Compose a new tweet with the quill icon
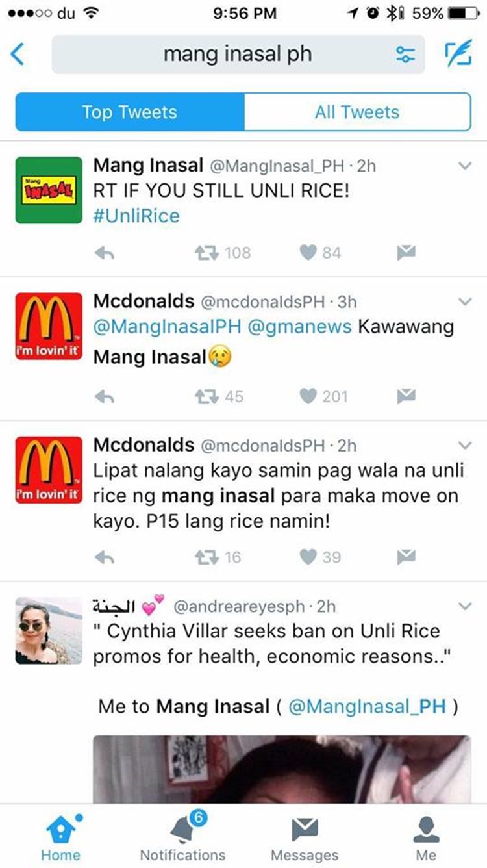Screen dimensions: 487x868 coord(458,55)
